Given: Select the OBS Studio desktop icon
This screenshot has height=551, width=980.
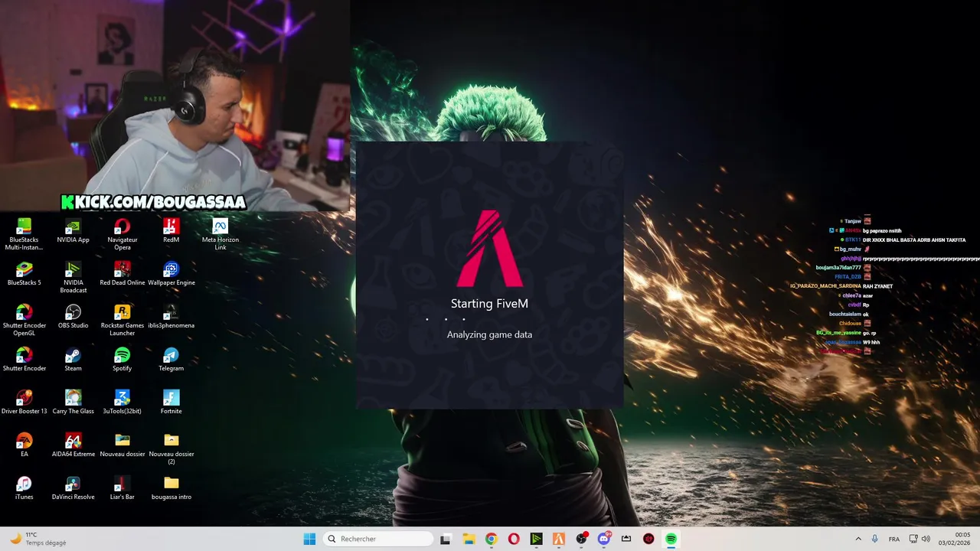Looking at the screenshot, I should (73, 316).
